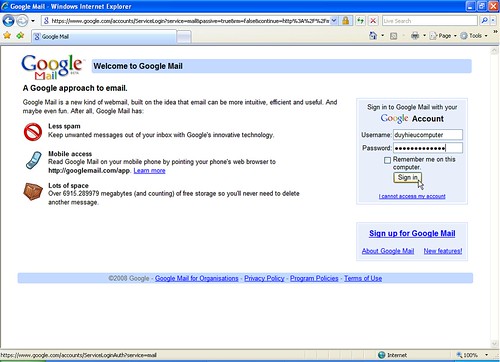Click the Mobile access phone icon
This screenshot has width=500, height=362.
pyautogui.click(x=34, y=160)
